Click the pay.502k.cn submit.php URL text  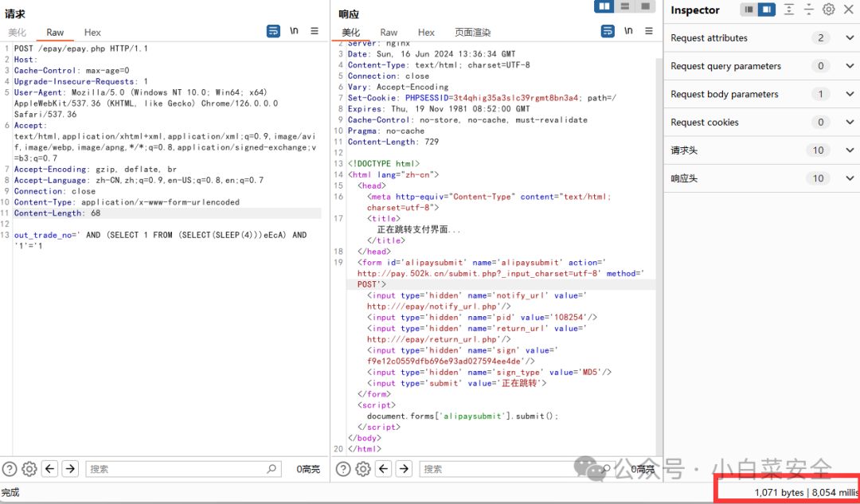(x=479, y=273)
